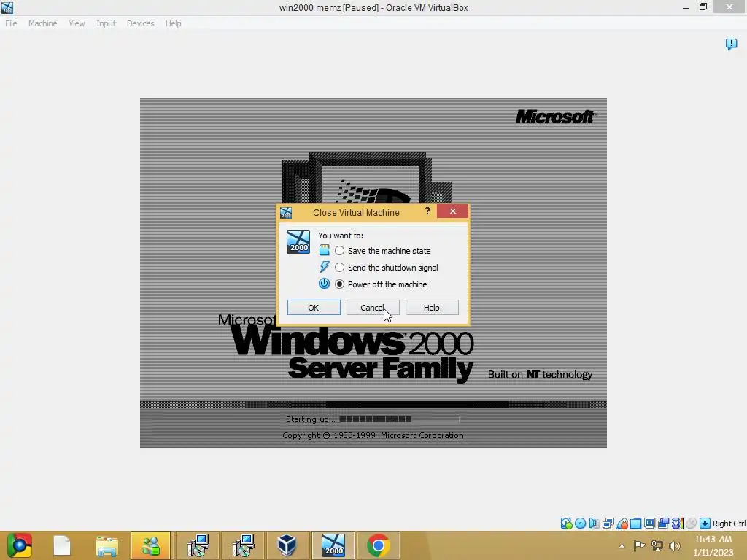Click audio status icon in VirtualBox status bar
This screenshot has height=560, width=747.
[x=594, y=524]
